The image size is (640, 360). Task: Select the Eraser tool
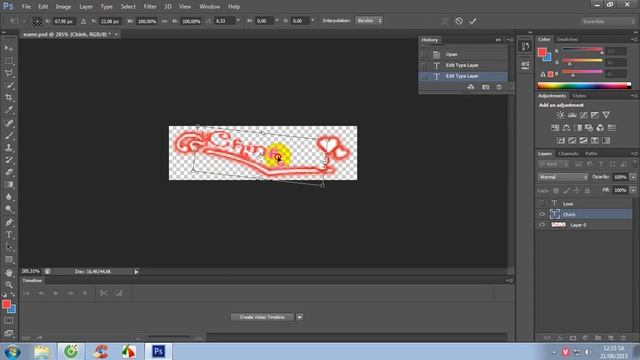(x=9, y=172)
